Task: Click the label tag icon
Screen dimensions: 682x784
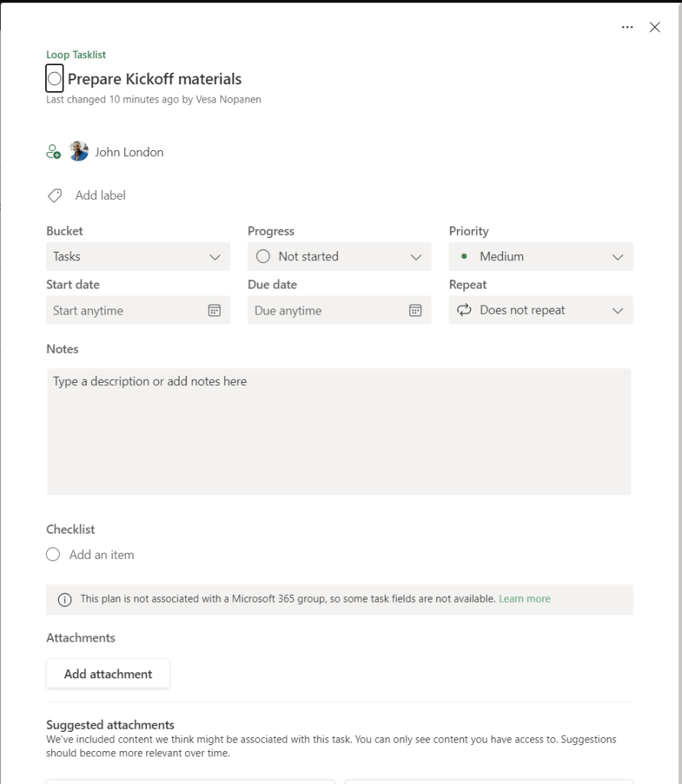Action: point(55,196)
